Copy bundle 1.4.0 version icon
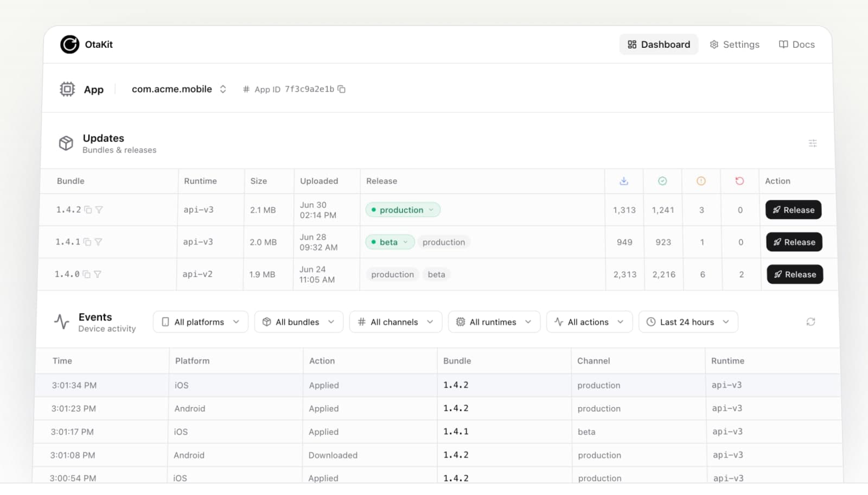This screenshot has height=495, width=868. click(x=86, y=274)
